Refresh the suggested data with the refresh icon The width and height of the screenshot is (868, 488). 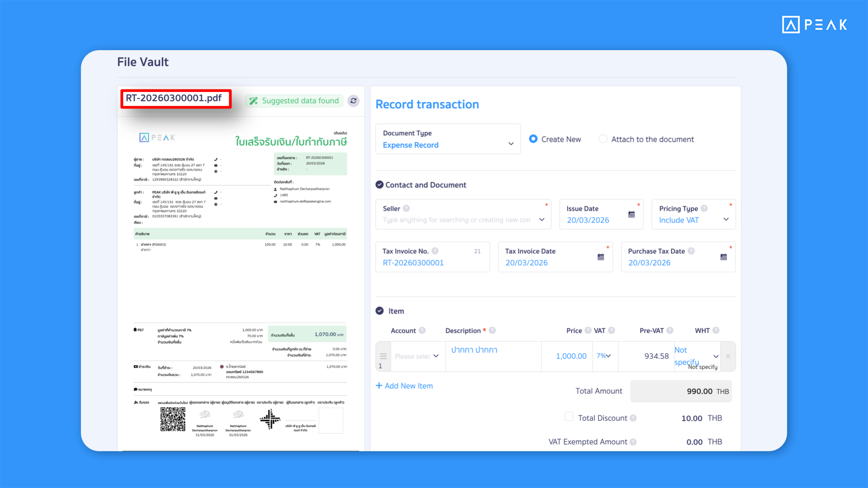click(x=353, y=101)
